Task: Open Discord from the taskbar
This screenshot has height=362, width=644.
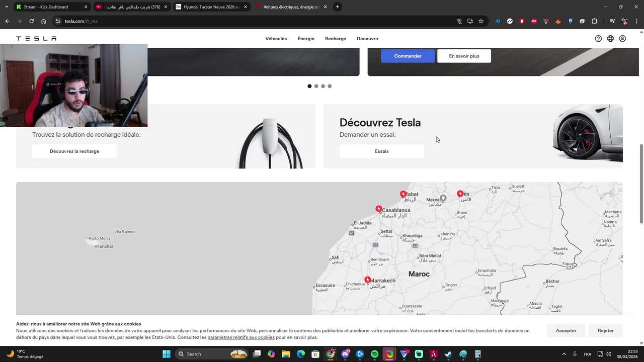Action: click(345, 354)
